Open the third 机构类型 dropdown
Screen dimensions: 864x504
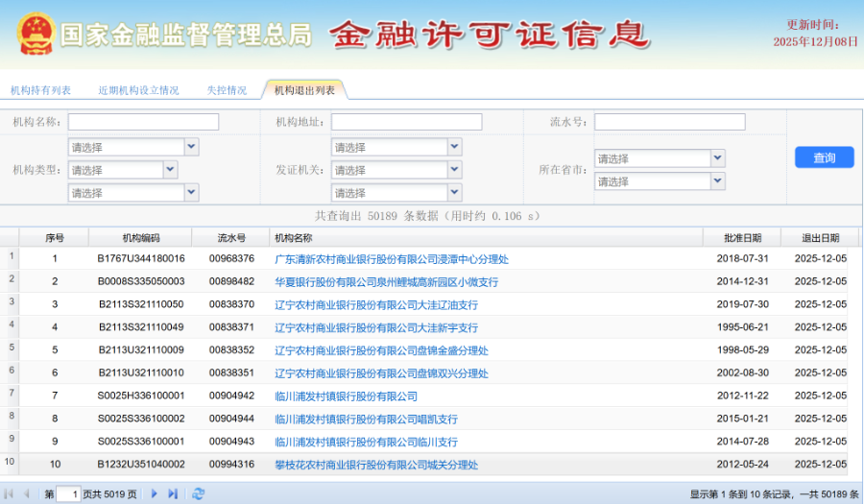click(191, 192)
